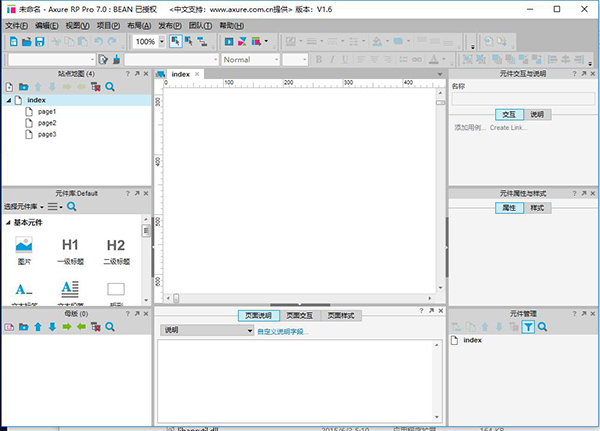
Task: Switch to the page interactions tab
Action: (x=300, y=315)
